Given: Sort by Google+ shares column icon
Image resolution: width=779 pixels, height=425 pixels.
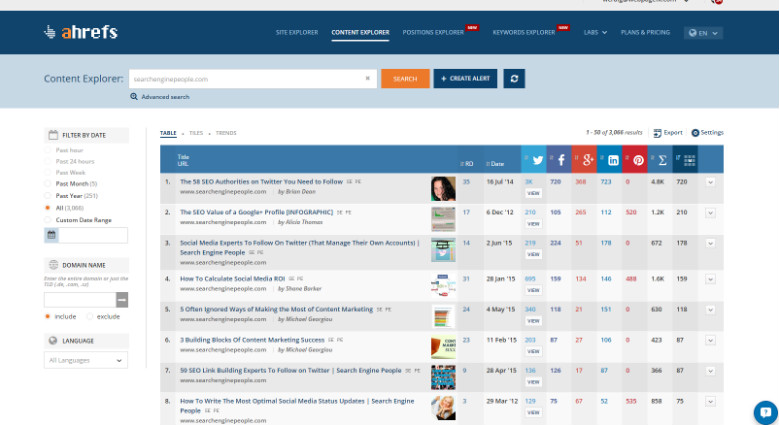Looking at the screenshot, I should coord(586,160).
